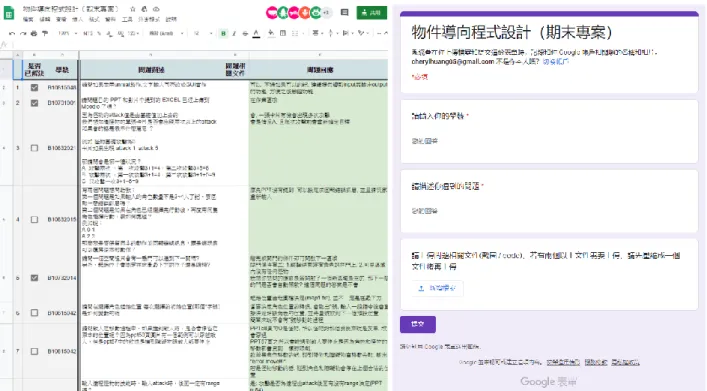Click the first pink collaborator avatar

pos(272,13)
